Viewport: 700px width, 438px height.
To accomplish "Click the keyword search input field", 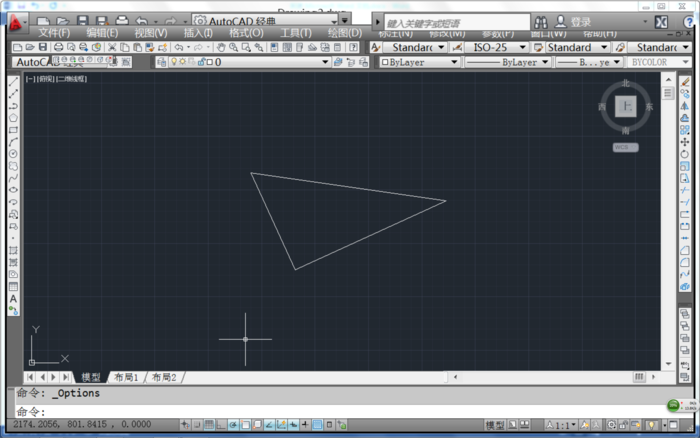I will [450, 22].
